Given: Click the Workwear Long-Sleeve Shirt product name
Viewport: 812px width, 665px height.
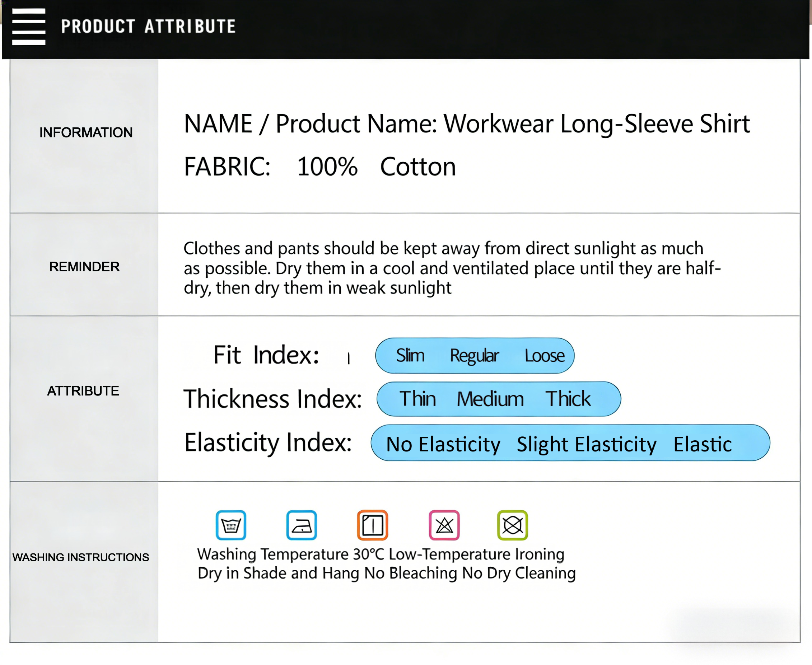Looking at the screenshot, I should [596, 124].
